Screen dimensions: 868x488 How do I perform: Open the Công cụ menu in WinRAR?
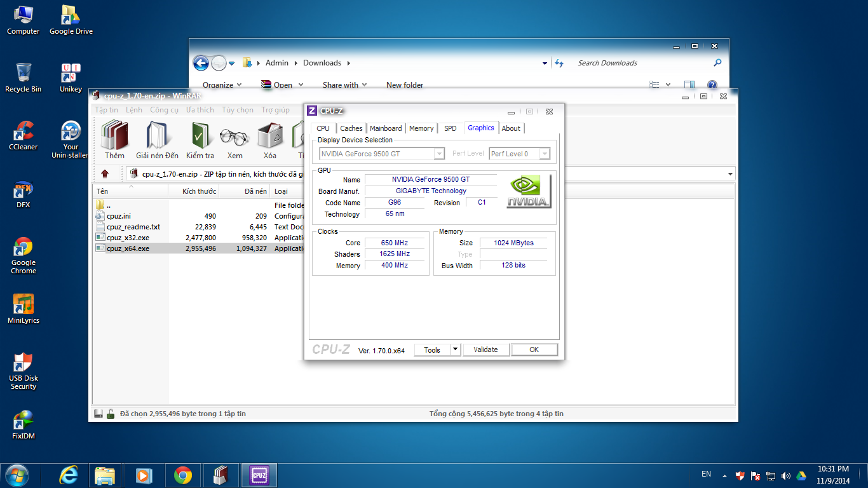click(165, 110)
